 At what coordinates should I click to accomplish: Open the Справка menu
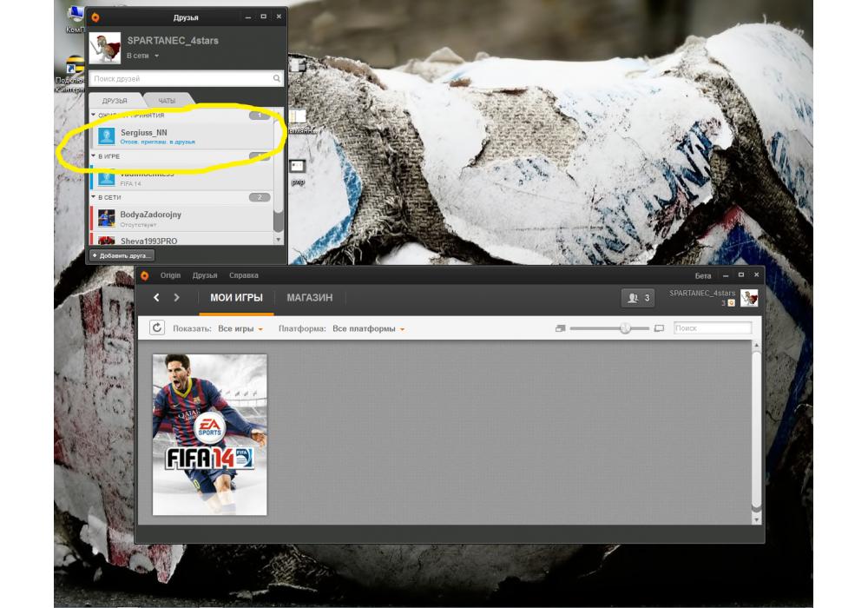pyautogui.click(x=243, y=275)
